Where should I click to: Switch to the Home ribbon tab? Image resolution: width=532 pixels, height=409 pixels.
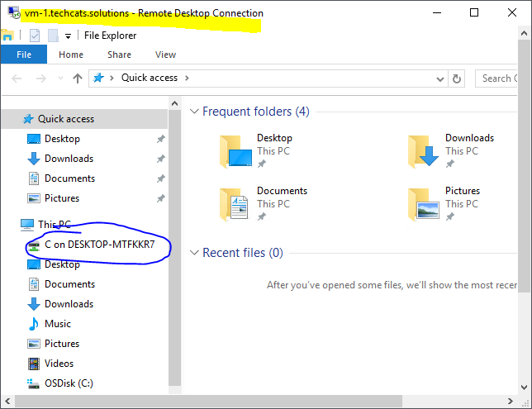tap(71, 55)
